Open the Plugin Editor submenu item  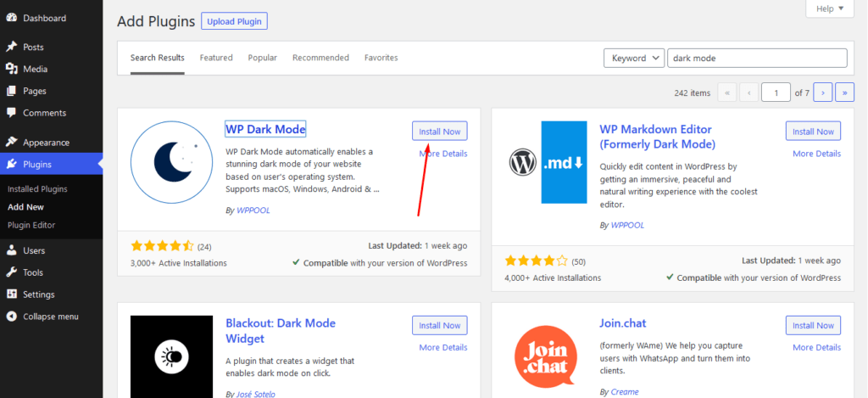[31, 225]
